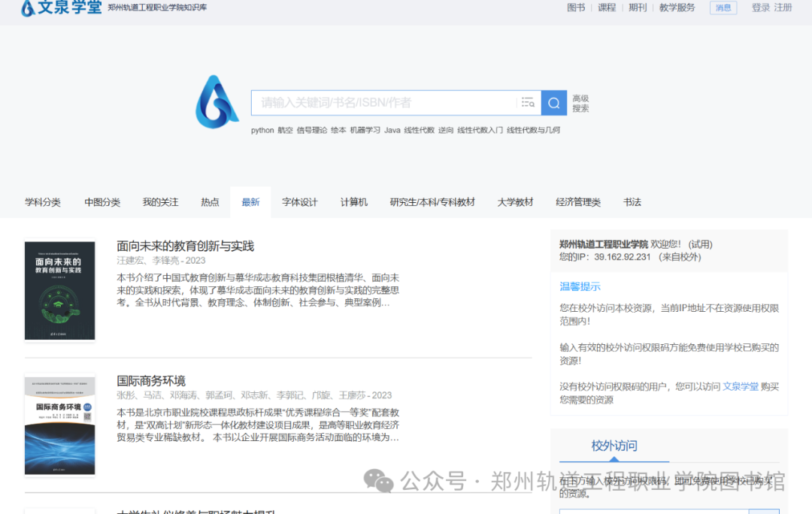Select the 校外访问 tab
This screenshot has height=514, width=812.
(x=614, y=446)
